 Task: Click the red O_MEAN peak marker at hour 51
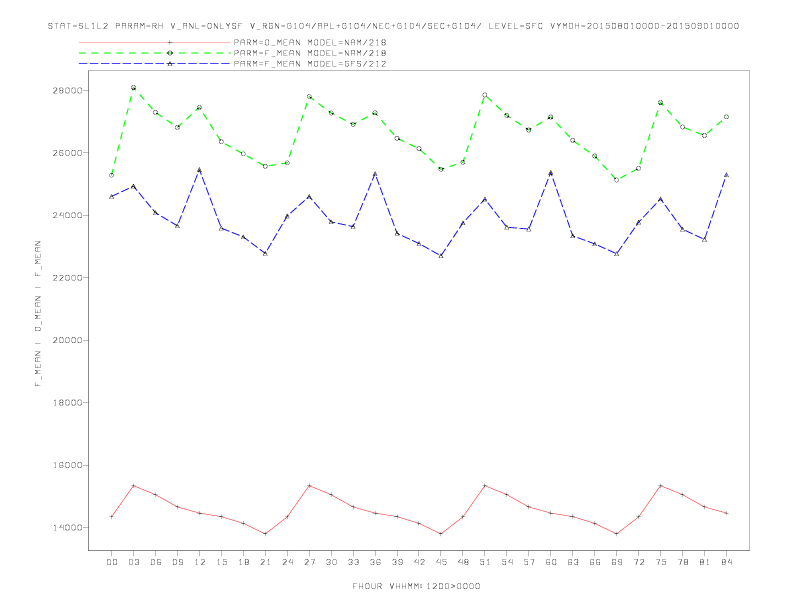coord(485,485)
